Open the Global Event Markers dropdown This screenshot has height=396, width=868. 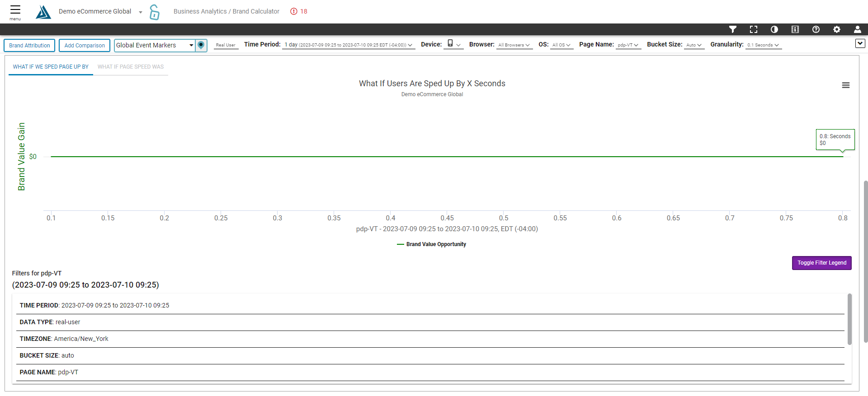point(155,45)
